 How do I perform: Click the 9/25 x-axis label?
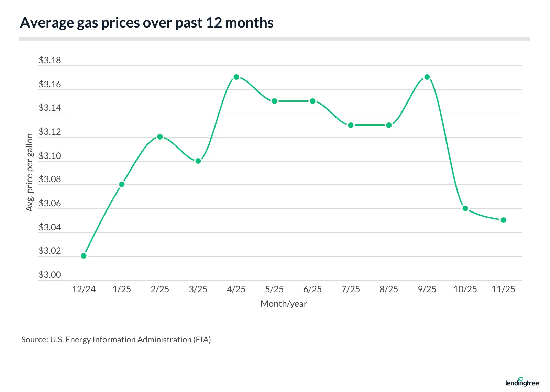(x=427, y=289)
